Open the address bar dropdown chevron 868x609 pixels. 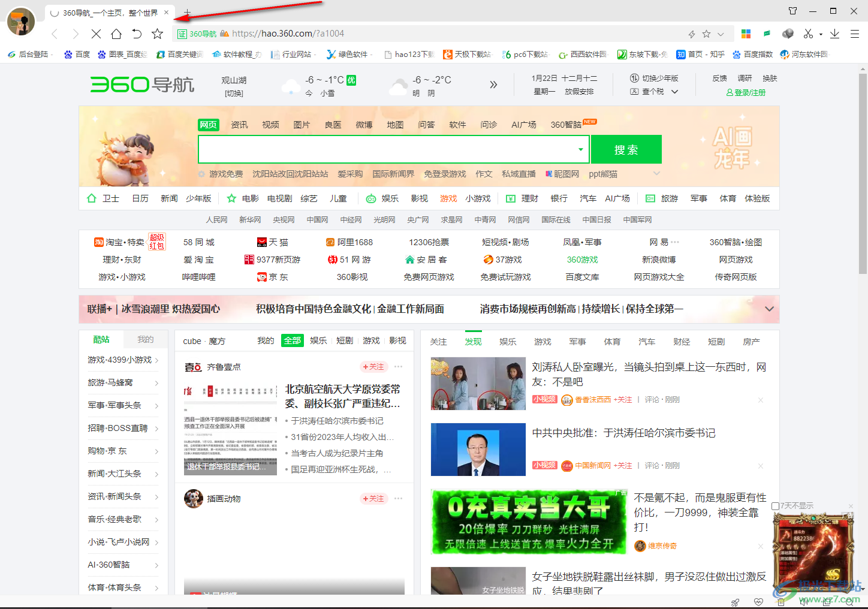tap(721, 34)
